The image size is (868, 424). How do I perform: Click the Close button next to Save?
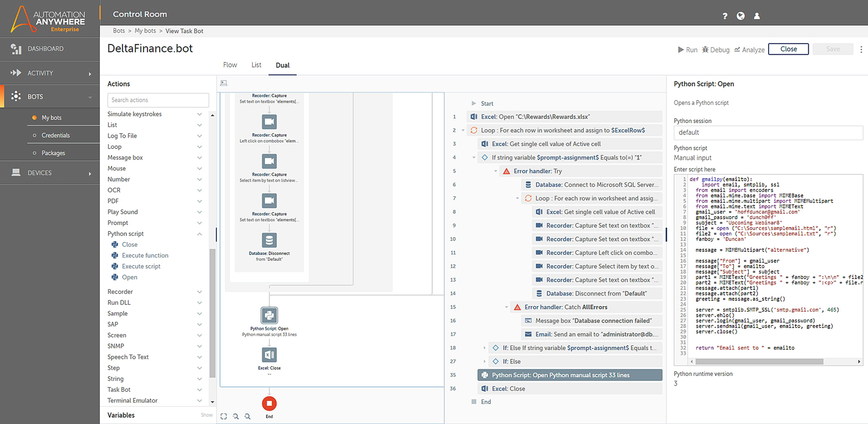point(788,49)
